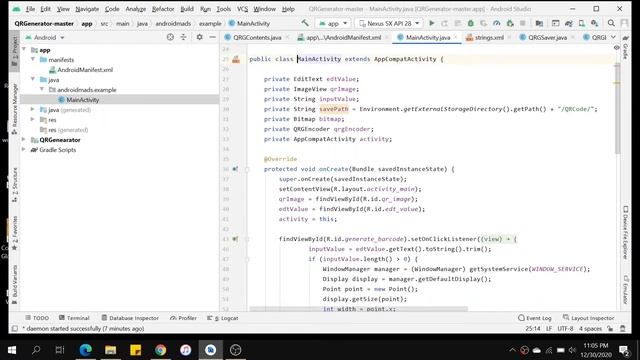This screenshot has width=640, height=360.
Task: Click the read-only lock icon in status bar
Action: click(x=610, y=329)
